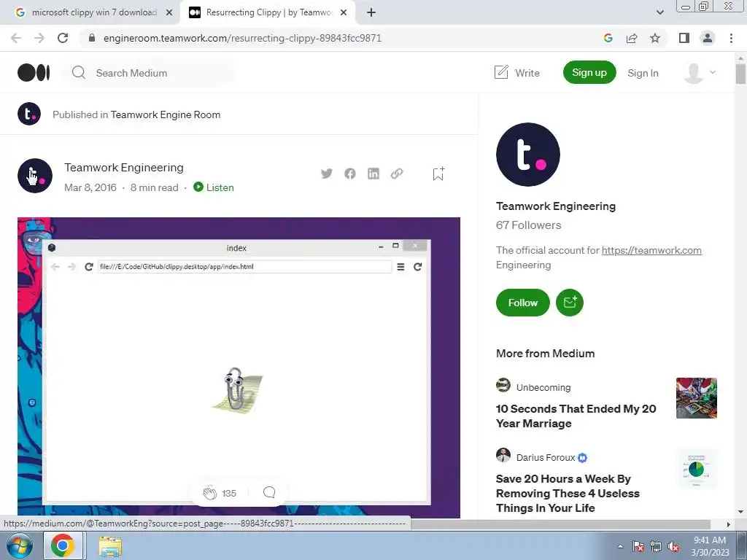Open 10 Seconds article thumbnail
The width and height of the screenshot is (747, 560).
point(697,397)
